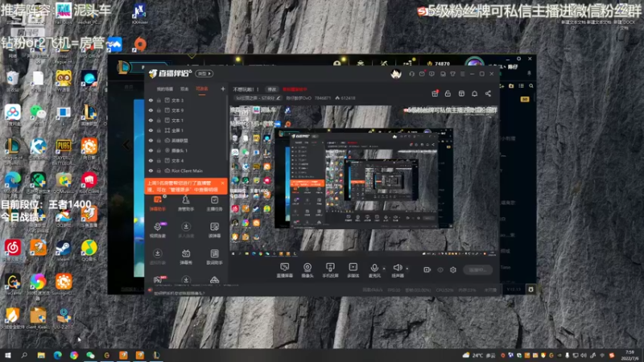The width and height of the screenshot is (644, 362).
Task: Open 主播任务 panel
Action: coord(214,204)
